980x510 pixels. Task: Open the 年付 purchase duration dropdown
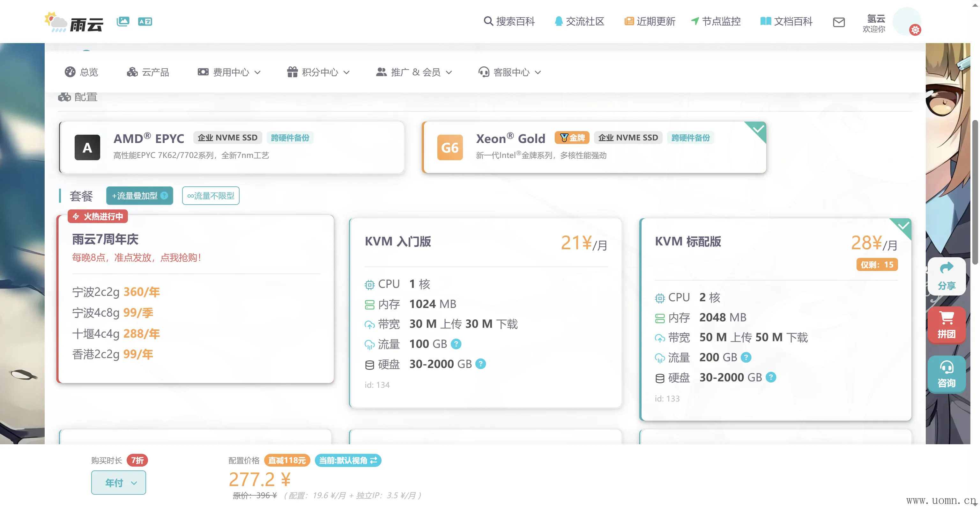[x=118, y=483]
